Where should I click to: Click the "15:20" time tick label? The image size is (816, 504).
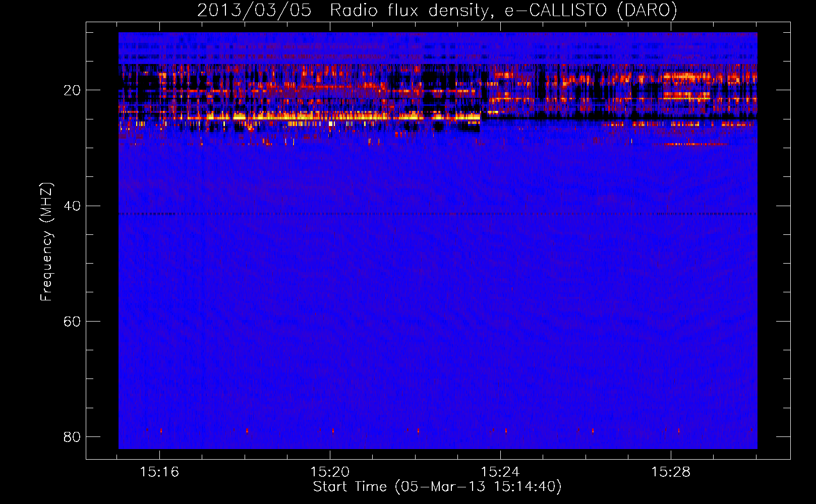tap(330, 472)
